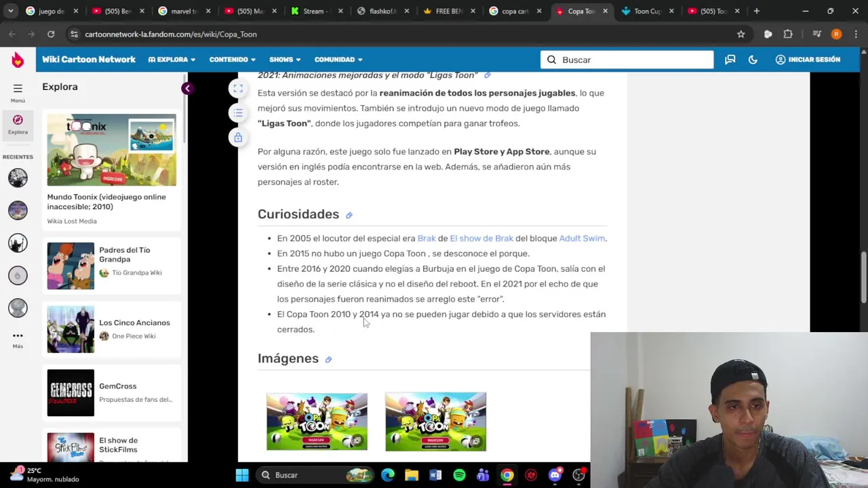Edit the Curiosidades section pencil icon
868x488 pixels.
coord(349,216)
